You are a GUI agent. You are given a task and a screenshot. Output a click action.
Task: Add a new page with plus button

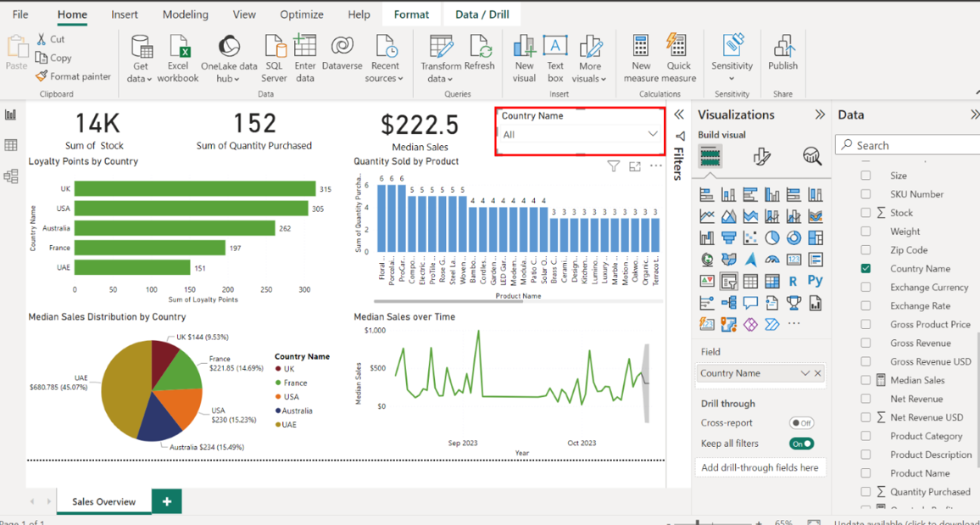pos(167,501)
